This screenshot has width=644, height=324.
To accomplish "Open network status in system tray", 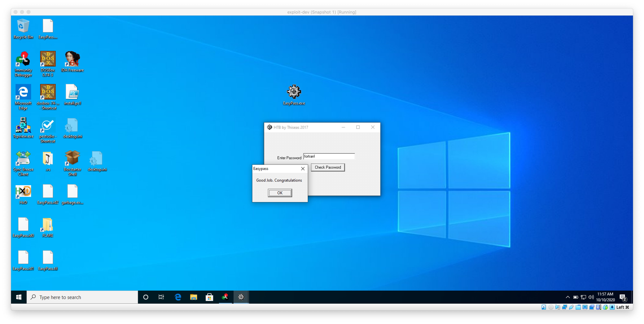I will pyautogui.click(x=583, y=297).
